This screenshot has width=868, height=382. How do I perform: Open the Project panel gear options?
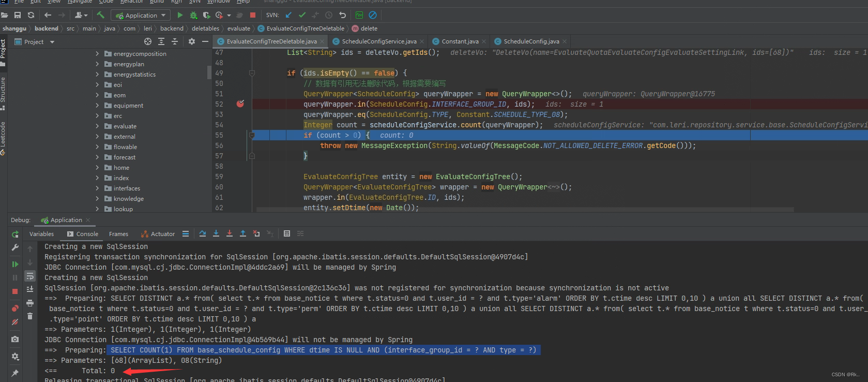[192, 41]
